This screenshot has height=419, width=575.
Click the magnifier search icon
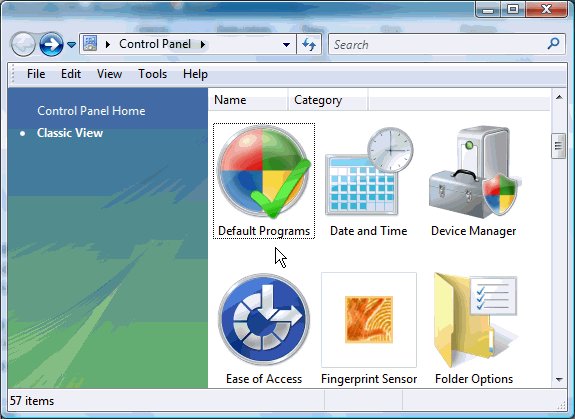tap(553, 44)
